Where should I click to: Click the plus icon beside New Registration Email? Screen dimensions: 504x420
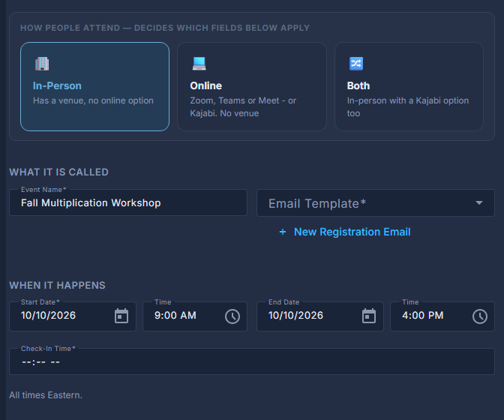(283, 232)
